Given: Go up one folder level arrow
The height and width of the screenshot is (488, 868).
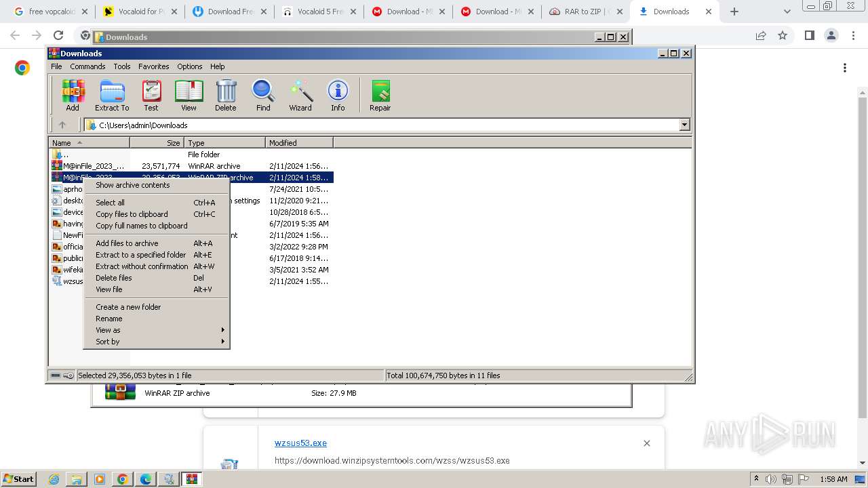Looking at the screenshot, I should tap(62, 125).
